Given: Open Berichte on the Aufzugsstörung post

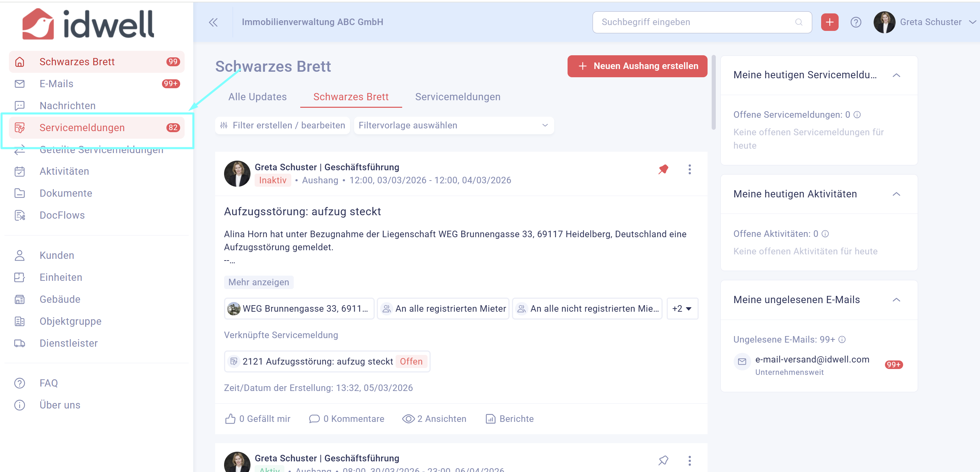Looking at the screenshot, I should 510,419.
